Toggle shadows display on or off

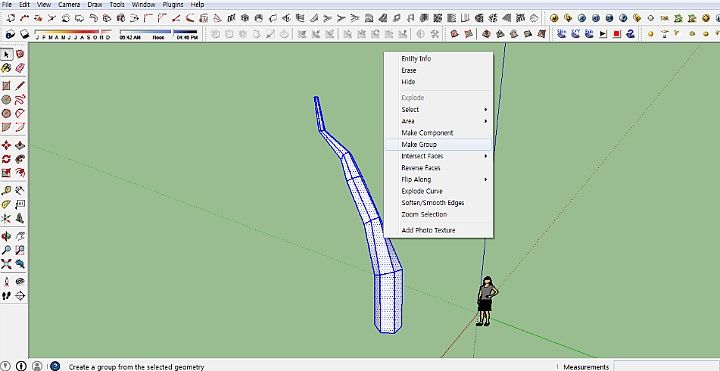[24, 34]
